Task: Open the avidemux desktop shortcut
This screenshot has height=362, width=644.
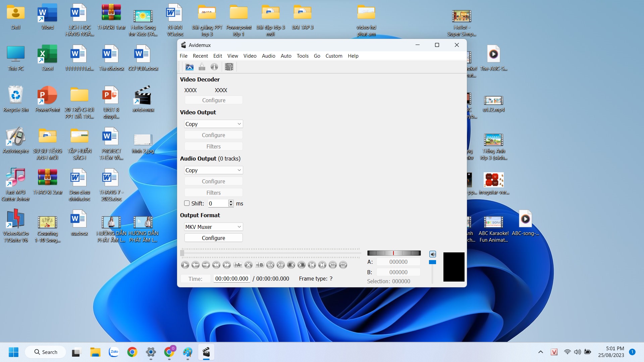Action: [143, 99]
